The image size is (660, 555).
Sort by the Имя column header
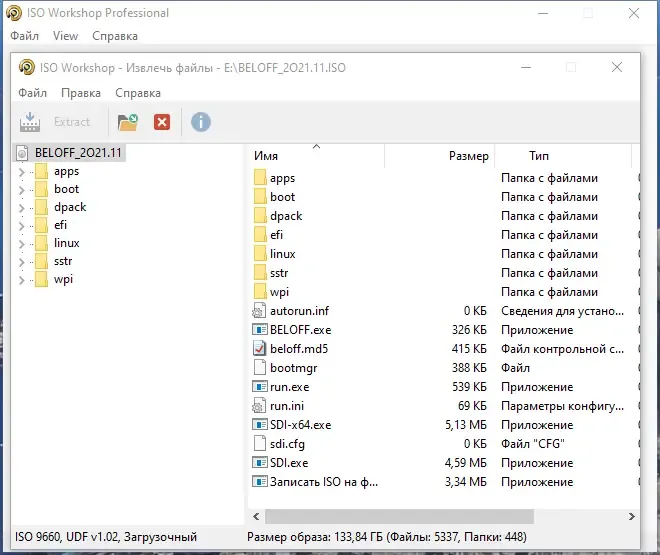[317, 156]
